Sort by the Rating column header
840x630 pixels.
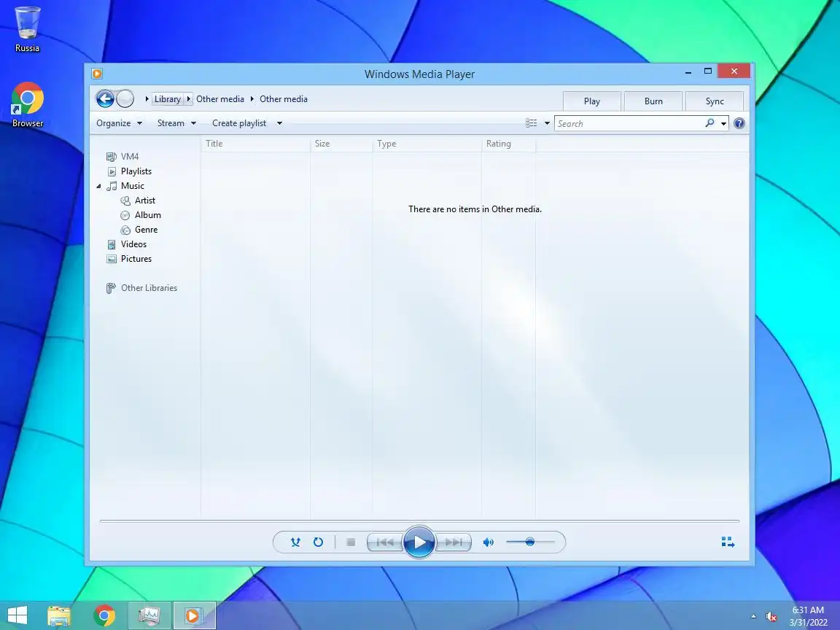tap(508, 144)
